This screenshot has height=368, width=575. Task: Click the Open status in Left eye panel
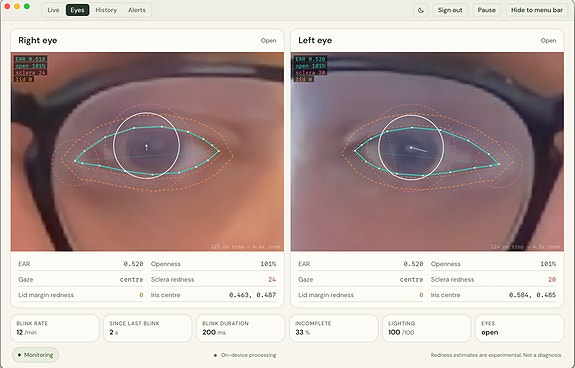point(548,41)
